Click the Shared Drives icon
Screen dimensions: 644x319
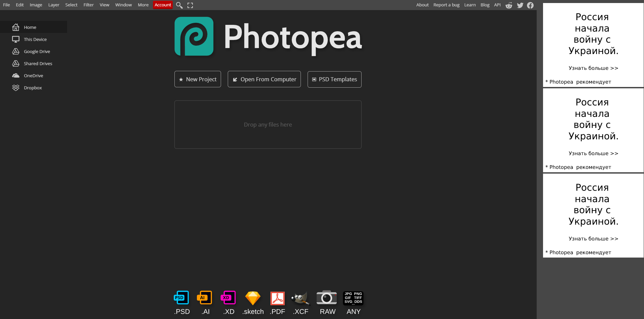[x=16, y=63]
